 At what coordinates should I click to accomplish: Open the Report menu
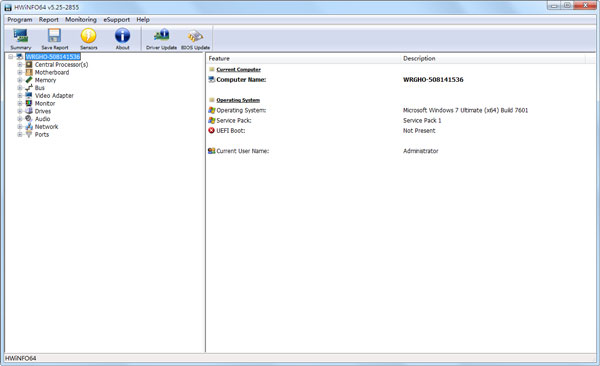click(49, 20)
